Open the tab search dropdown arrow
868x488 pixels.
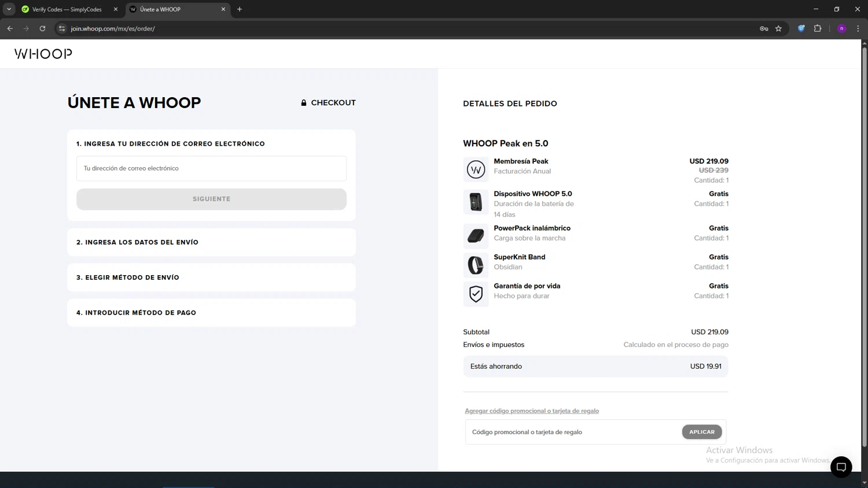pyautogui.click(x=9, y=9)
